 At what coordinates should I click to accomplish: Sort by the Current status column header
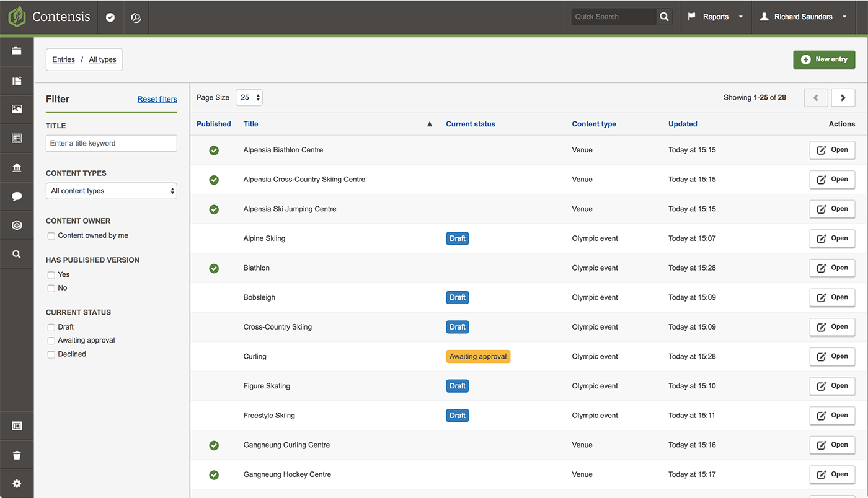[471, 124]
